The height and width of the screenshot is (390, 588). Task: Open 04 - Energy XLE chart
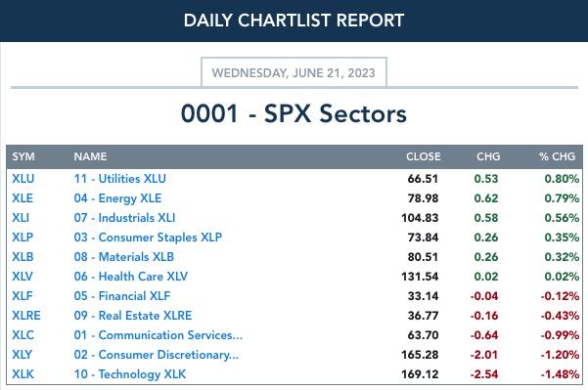pyautogui.click(x=117, y=198)
